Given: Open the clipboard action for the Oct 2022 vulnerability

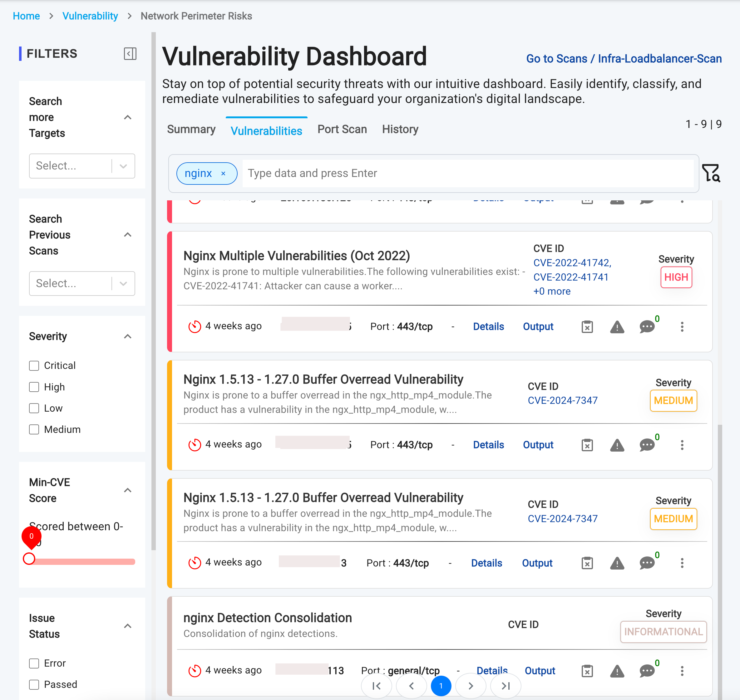Looking at the screenshot, I should pos(587,326).
